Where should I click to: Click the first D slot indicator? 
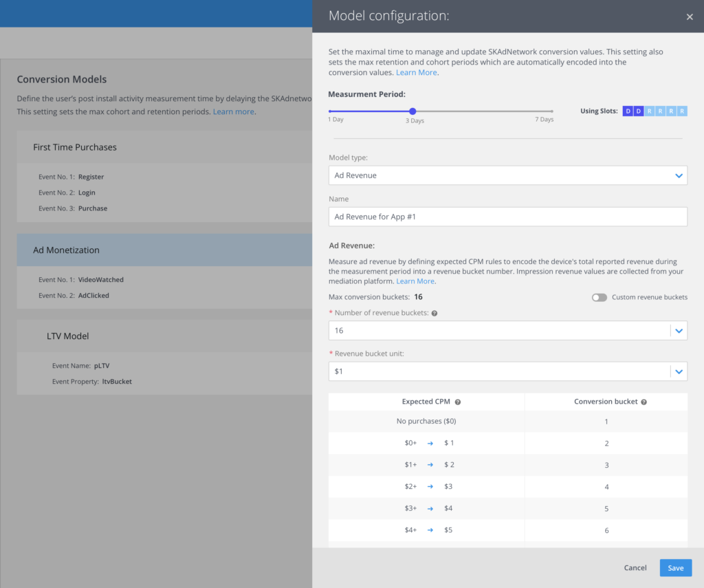click(628, 111)
